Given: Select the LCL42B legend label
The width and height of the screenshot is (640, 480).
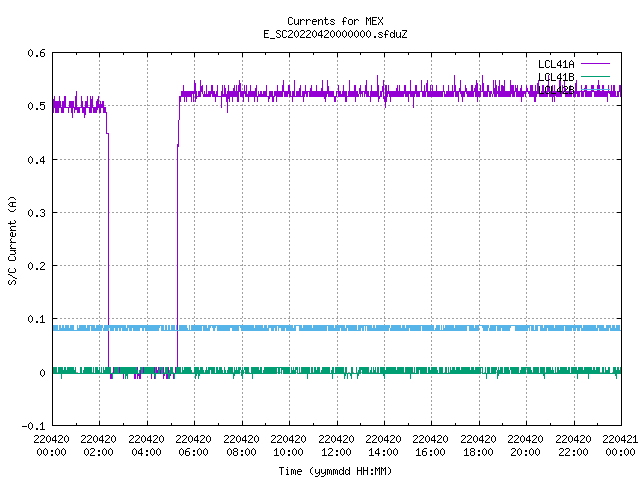Looking at the screenshot, I should click(556, 90).
